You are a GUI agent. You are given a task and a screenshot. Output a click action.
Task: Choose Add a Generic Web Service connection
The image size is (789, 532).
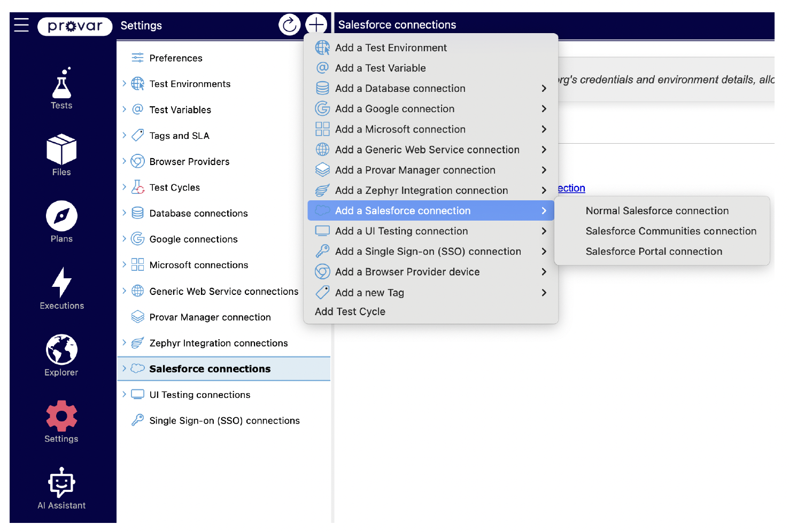coord(431,150)
